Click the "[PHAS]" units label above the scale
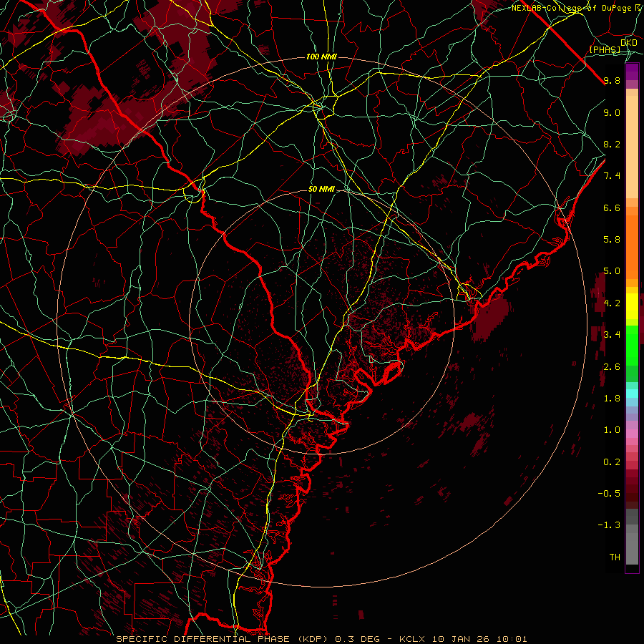 click(x=605, y=50)
